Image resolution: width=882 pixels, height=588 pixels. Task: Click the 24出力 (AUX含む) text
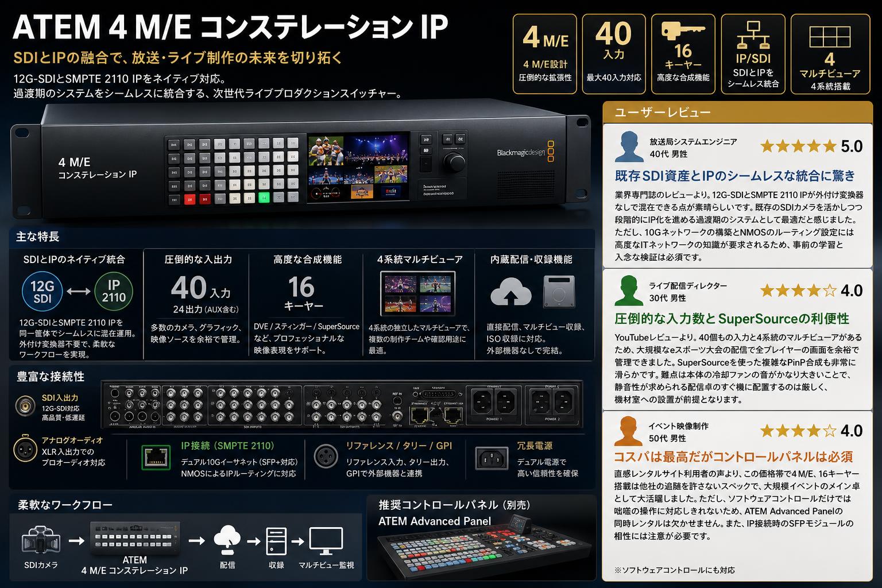click(206, 310)
